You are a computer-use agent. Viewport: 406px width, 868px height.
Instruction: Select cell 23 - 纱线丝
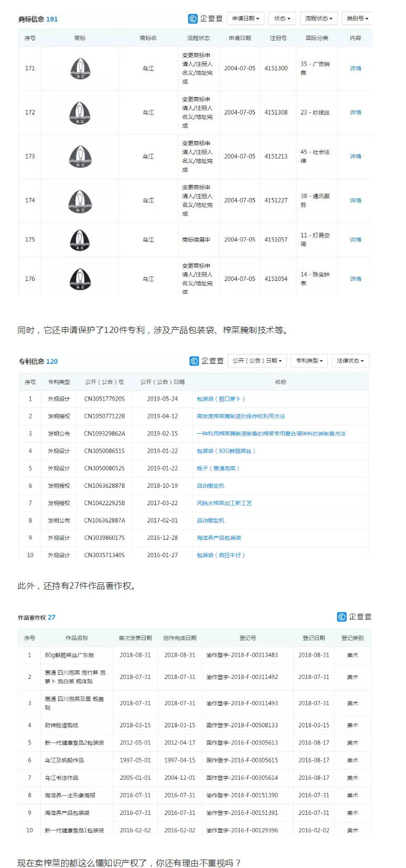click(x=315, y=113)
